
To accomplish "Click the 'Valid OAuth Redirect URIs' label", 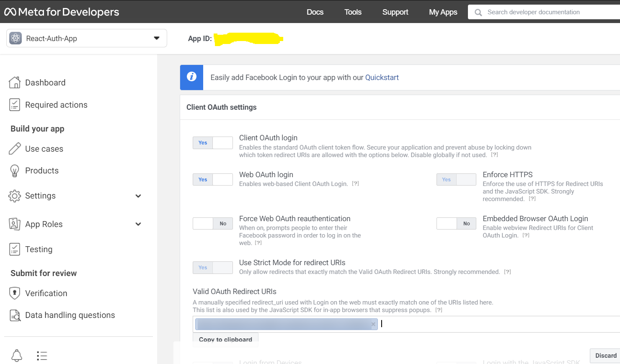I will tap(235, 292).
